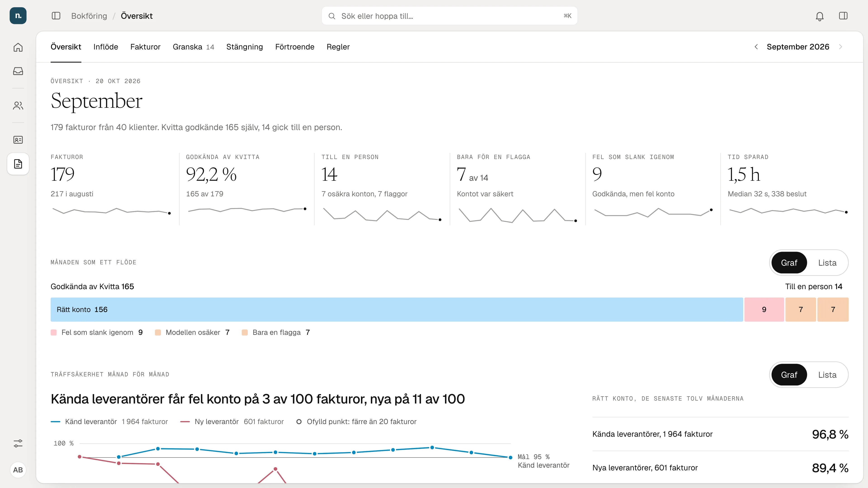Select Graf view in Månaden som ett flöde

(789, 263)
